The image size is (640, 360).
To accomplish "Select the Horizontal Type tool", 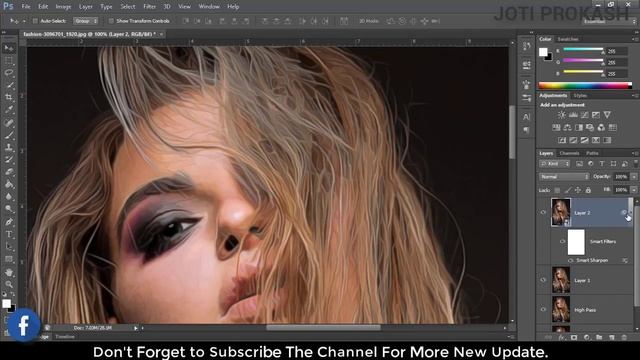I will click(9, 234).
